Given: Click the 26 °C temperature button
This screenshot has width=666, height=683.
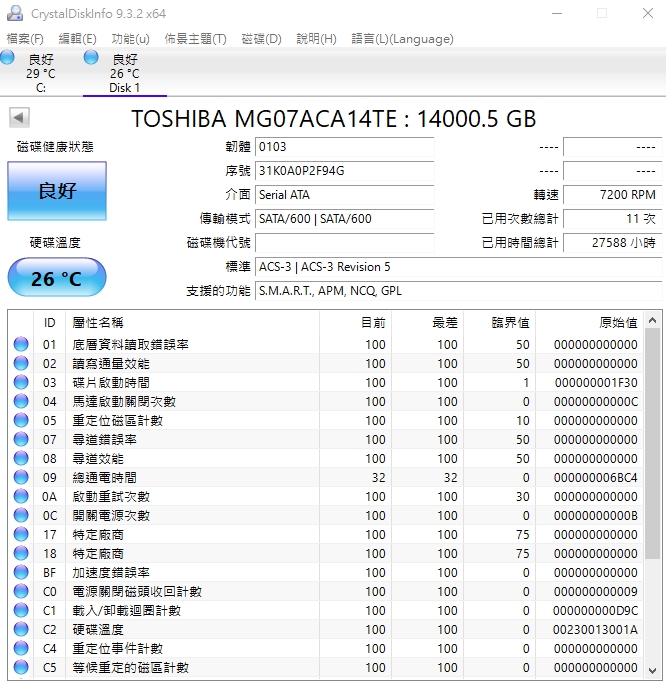Looking at the screenshot, I should pyautogui.click(x=57, y=277).
